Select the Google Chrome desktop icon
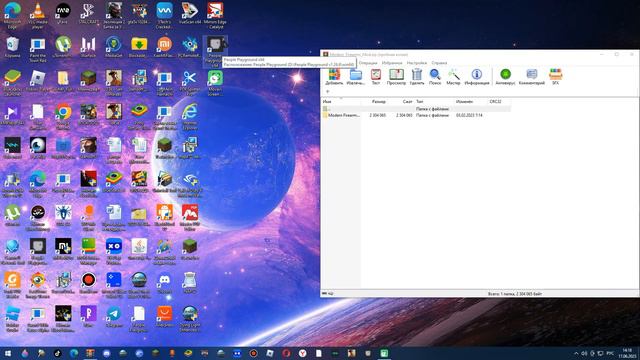Viewport: 640px width, 360px height. pos(63,116)
